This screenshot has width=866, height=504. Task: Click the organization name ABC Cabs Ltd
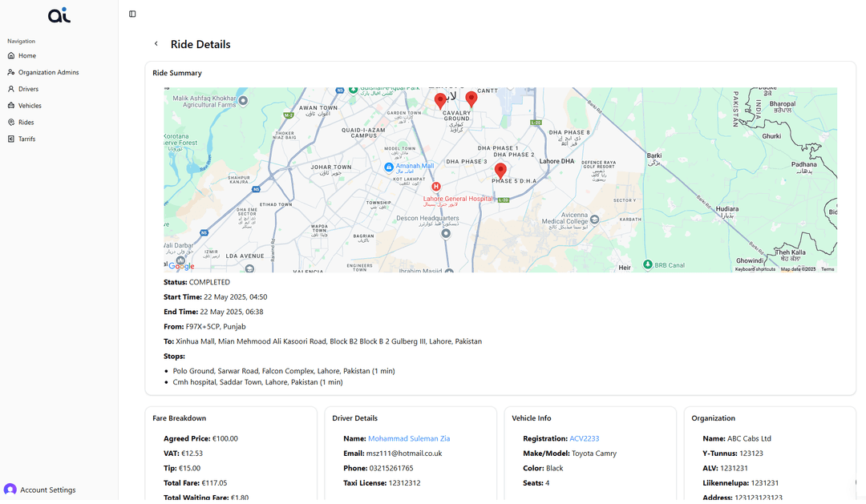tap(749, 438)
